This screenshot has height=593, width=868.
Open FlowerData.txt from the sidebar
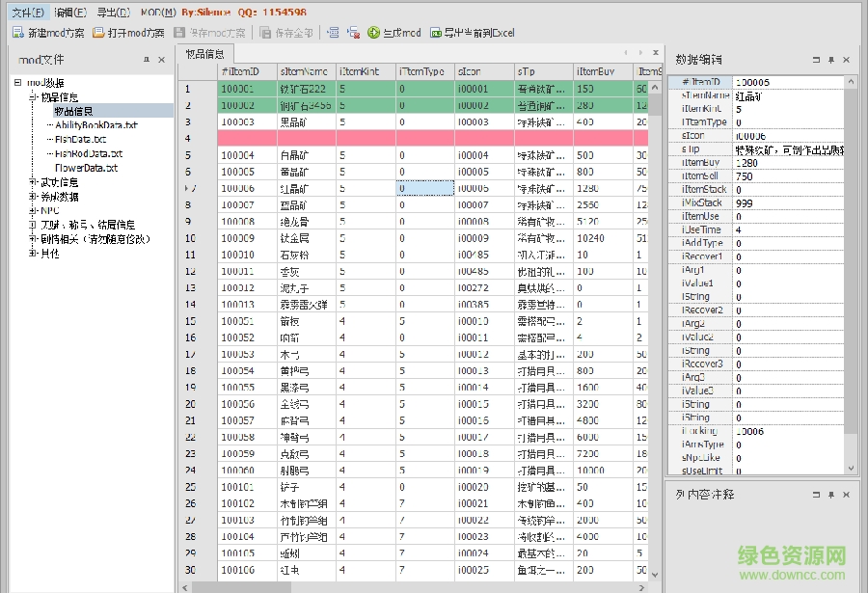88,169
